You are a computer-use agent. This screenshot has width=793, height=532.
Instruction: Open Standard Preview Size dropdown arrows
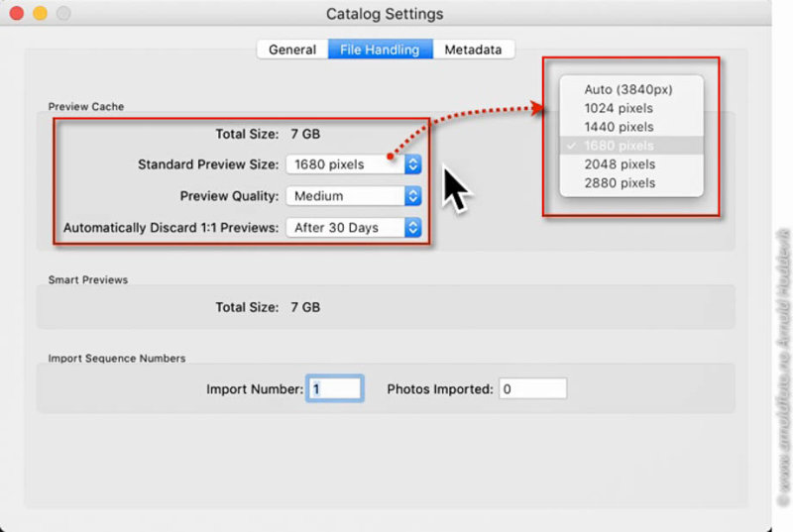tap(412, 164)
